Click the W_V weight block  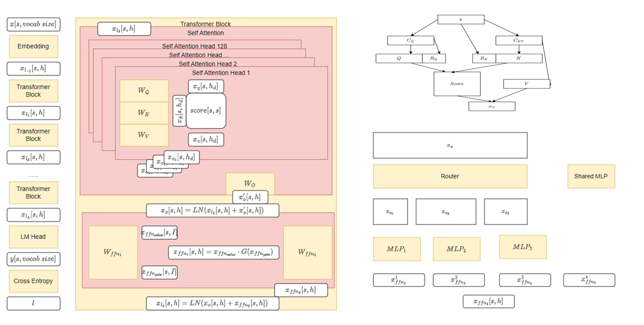[x=144, y=135]
